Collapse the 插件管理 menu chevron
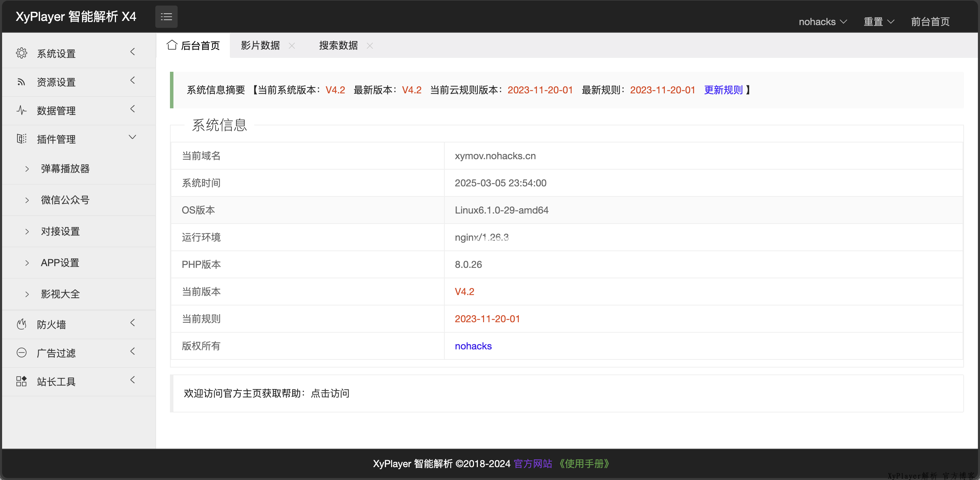 [x=132, y=137]
